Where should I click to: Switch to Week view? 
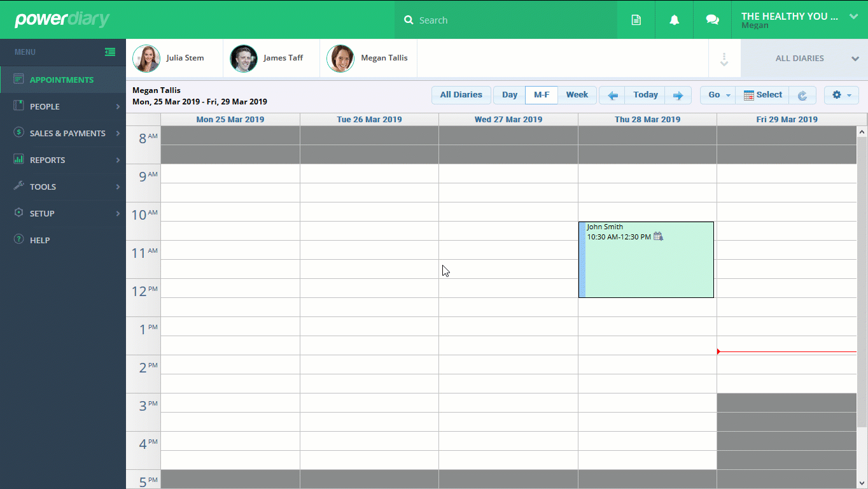click(x=577, y=95)
